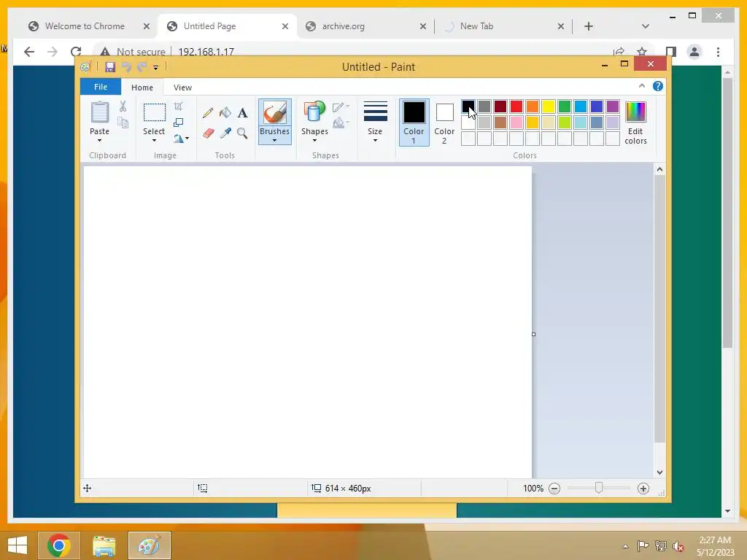The image size is (747, 560).
Task: Open a new Chrome tab with plus
Action: pyautogui.click(x=589, y=26)
